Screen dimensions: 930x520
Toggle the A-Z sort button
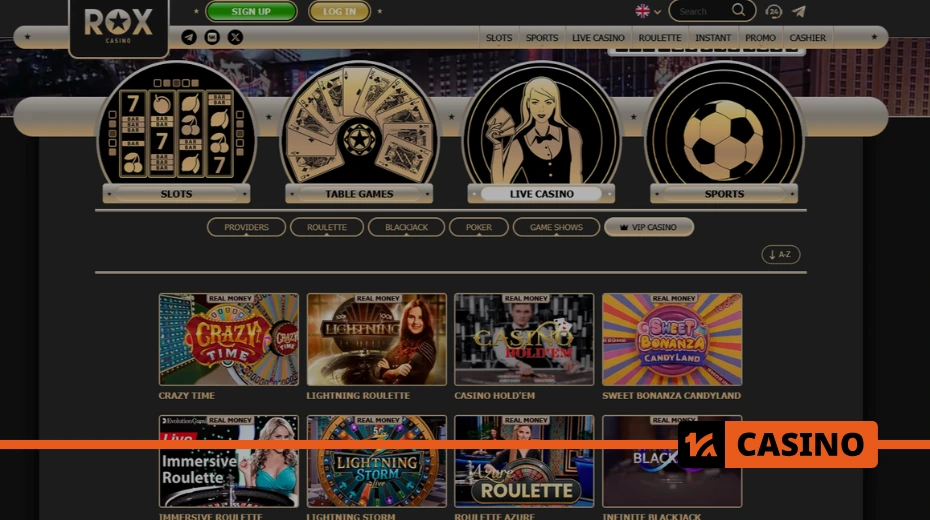point(781,254)
